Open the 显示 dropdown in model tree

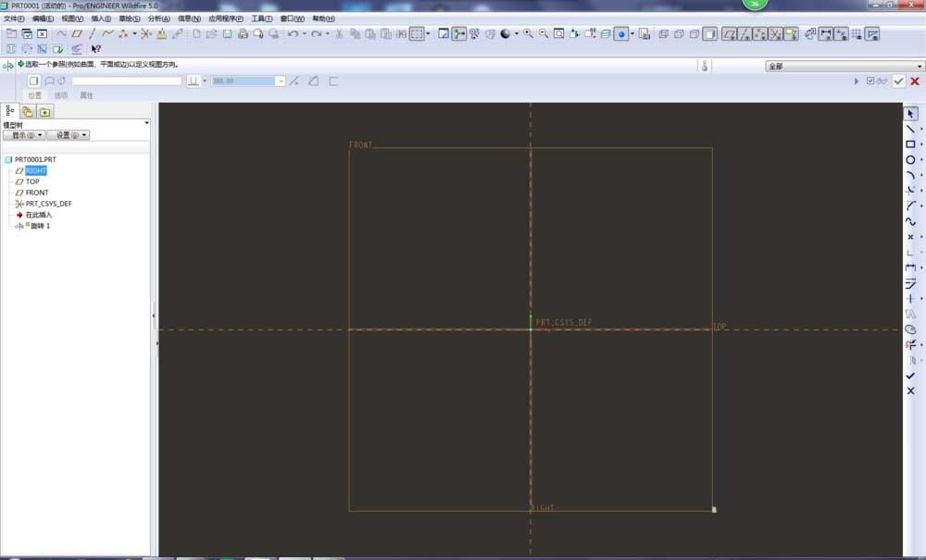point(24,135)
